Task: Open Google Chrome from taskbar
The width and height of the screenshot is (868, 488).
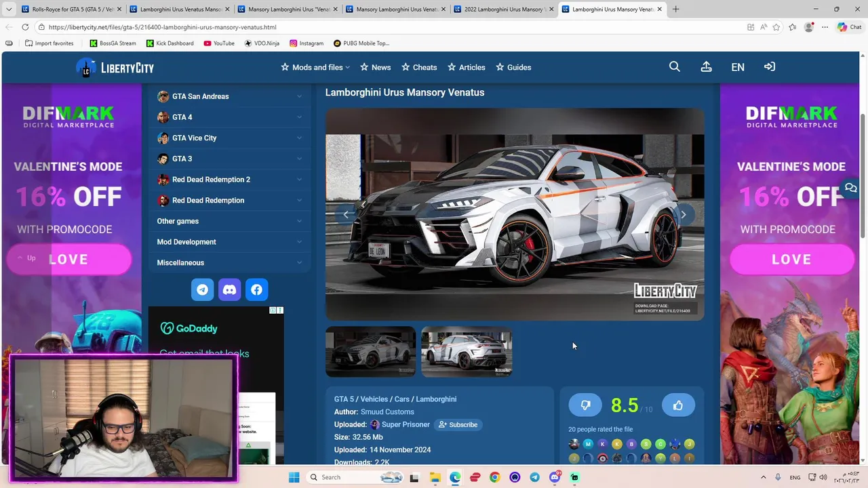Action: (494, 477)
